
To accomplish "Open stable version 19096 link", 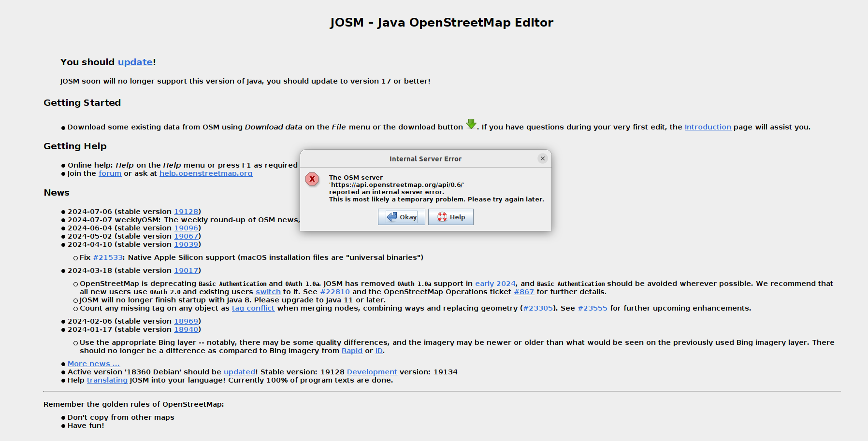I will point(186,228).
